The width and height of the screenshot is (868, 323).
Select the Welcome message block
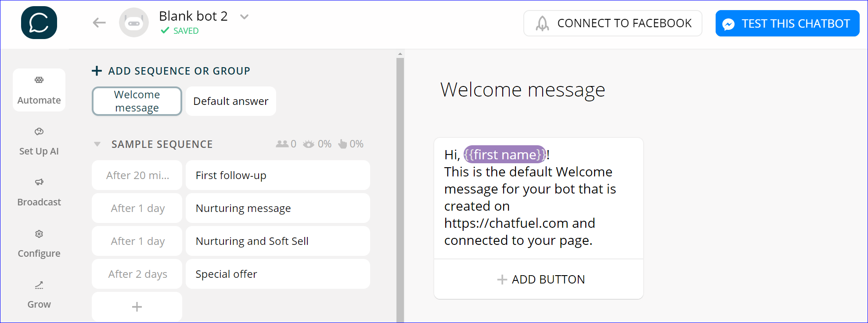[137, 101]
